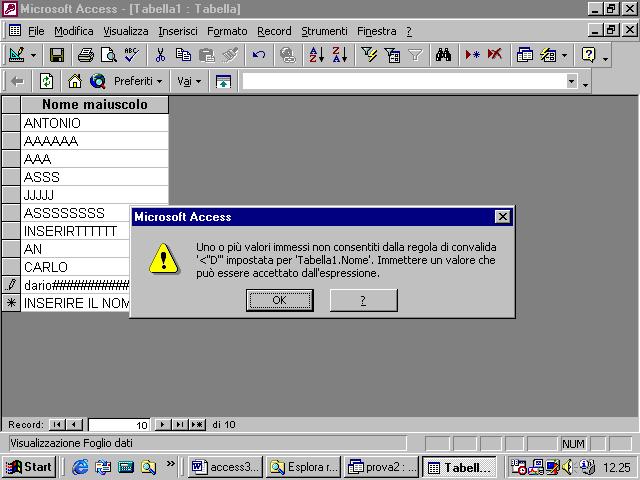640x480 pixels.
Task: Click the Print icon
Action: click(x=86, y=55)
